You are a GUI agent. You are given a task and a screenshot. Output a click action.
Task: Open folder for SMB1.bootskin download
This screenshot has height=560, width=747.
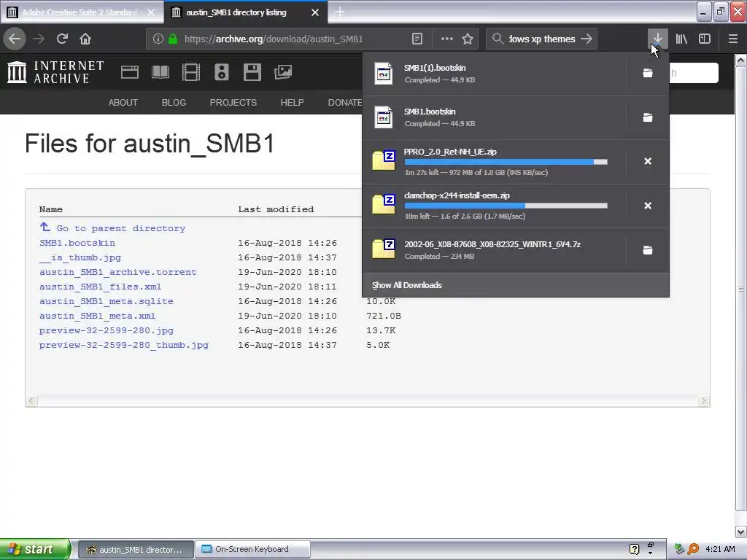click(648, 117)
